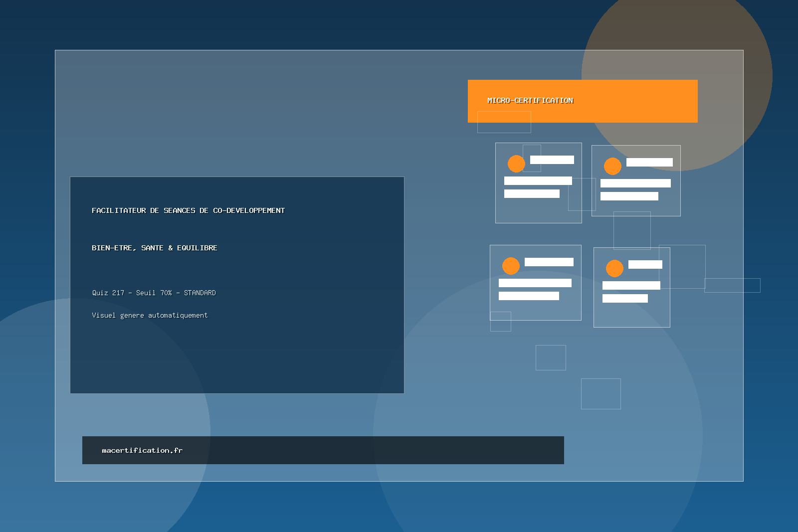This screenshot has width=798, height=532.
Task: Select the short white title bar in top-right card
Action: click(649, 162)
